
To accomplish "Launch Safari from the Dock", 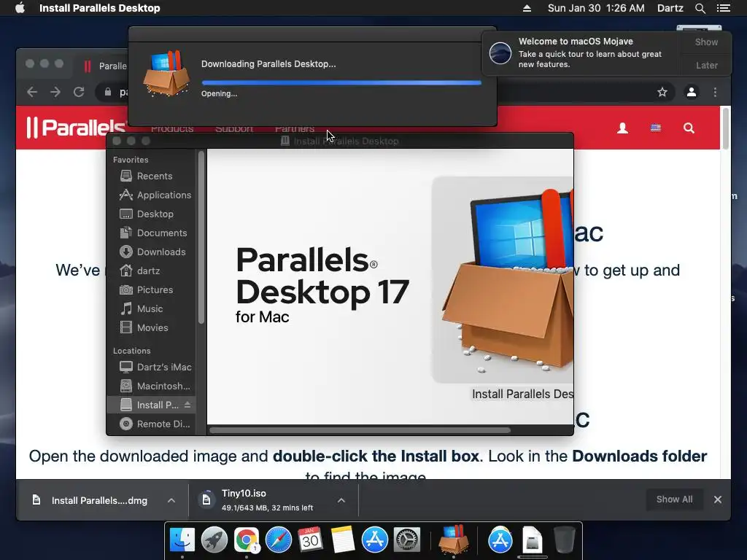I will tap(278, 540).
